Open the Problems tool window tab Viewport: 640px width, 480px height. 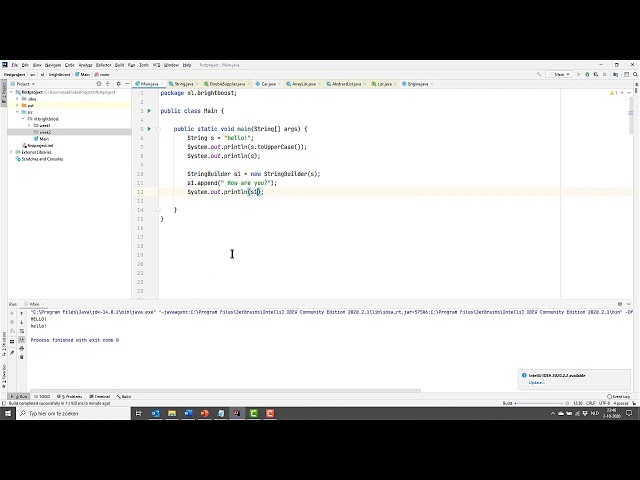click(70, 396)
